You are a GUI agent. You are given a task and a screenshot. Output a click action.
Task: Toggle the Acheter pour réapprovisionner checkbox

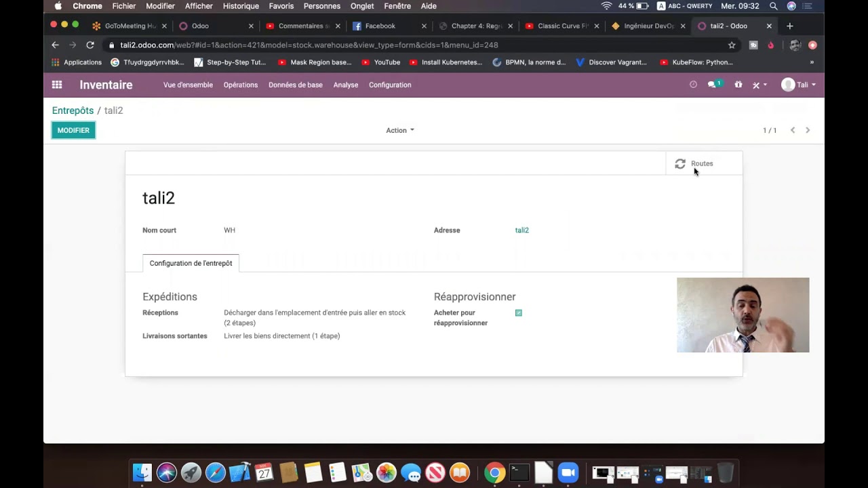(519, 312)
